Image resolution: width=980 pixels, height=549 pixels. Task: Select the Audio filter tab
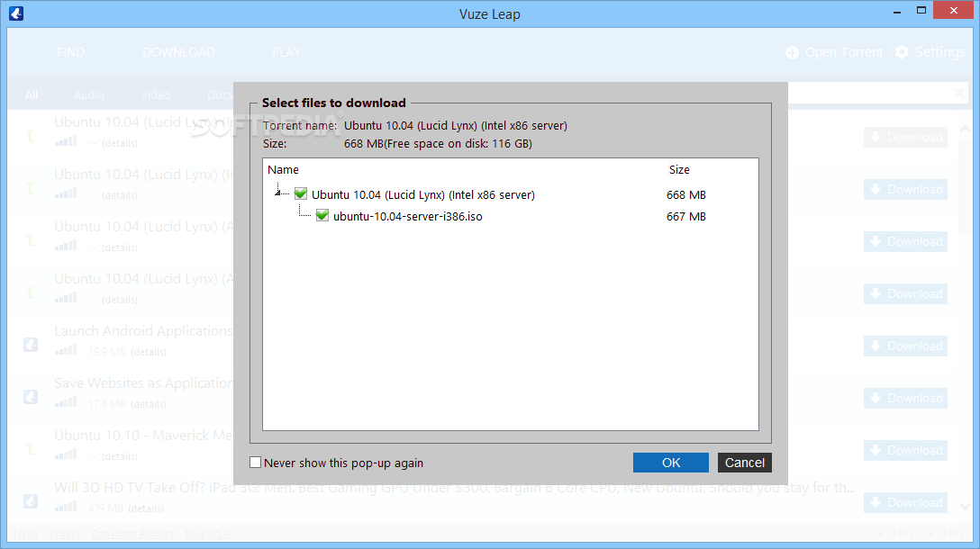pos(89,94)
